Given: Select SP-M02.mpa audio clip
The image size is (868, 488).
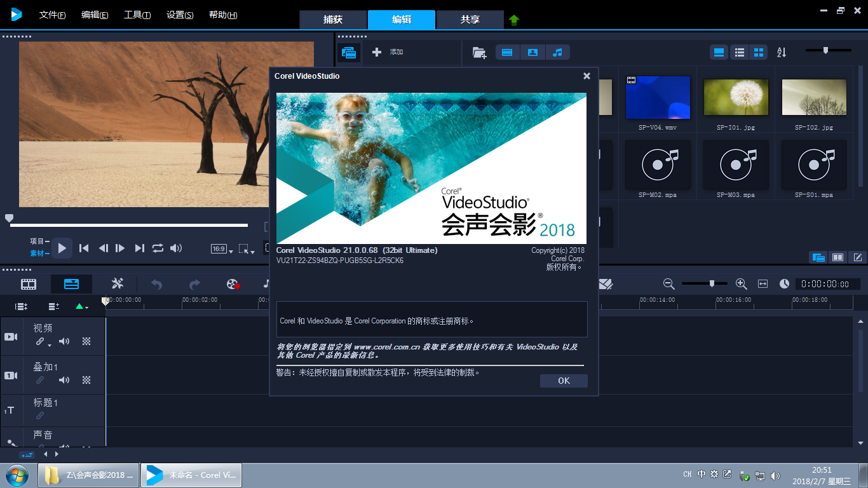Looking at the screenshot, I should pos(658,166).
